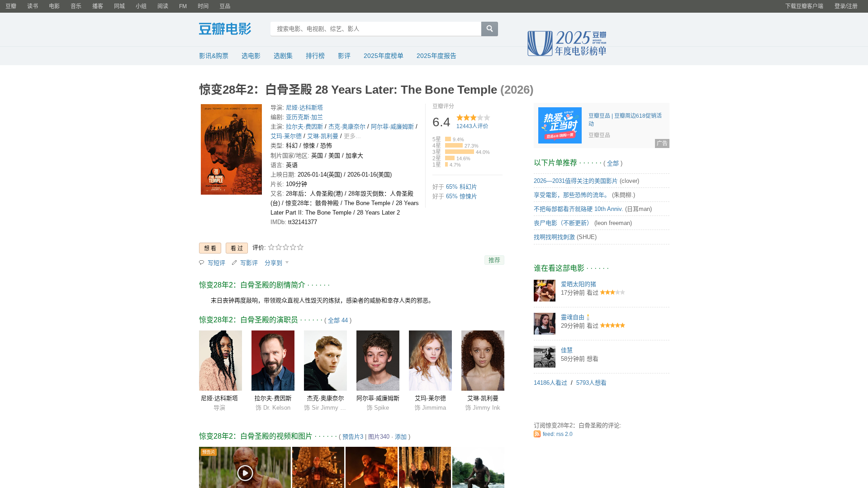View the 5793人想看 list
The width and height of the screenshot is (868, 488).
pyautogui.click(x=591, y=383)
